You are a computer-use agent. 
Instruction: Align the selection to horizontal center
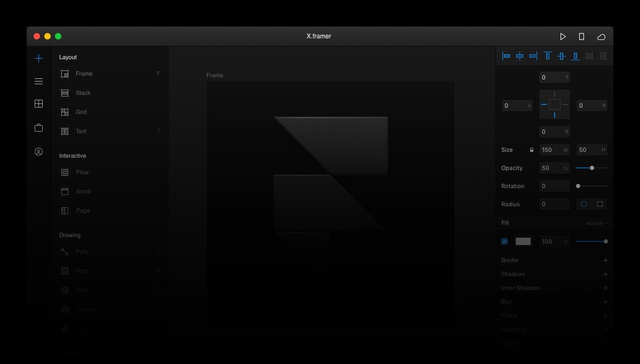pos(519,56)
